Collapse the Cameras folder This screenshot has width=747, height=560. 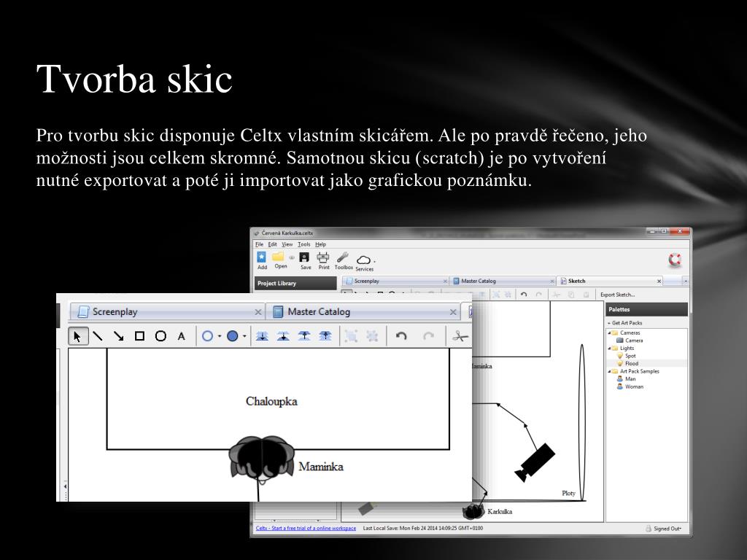(x=609, y=332)
